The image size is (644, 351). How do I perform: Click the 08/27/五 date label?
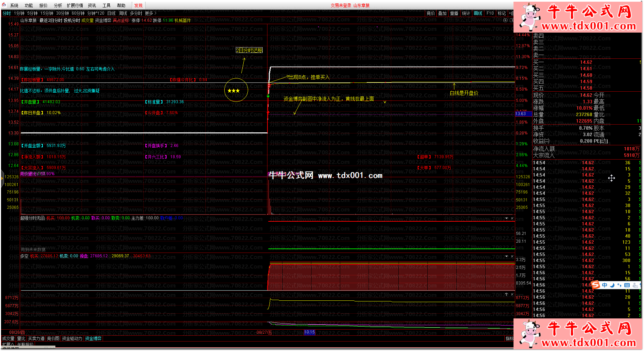point(264,332)
